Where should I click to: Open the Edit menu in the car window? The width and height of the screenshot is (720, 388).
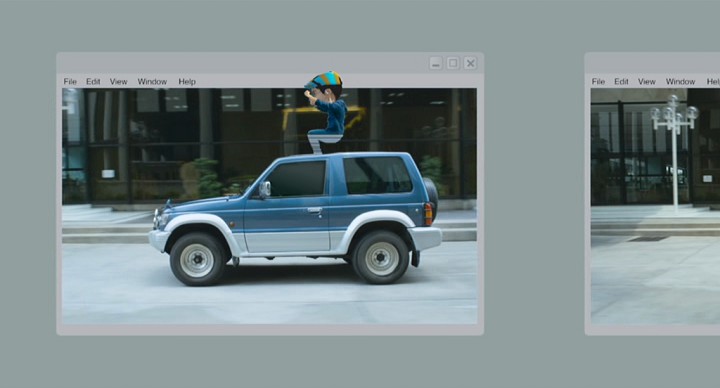click(x=93, y=81)
